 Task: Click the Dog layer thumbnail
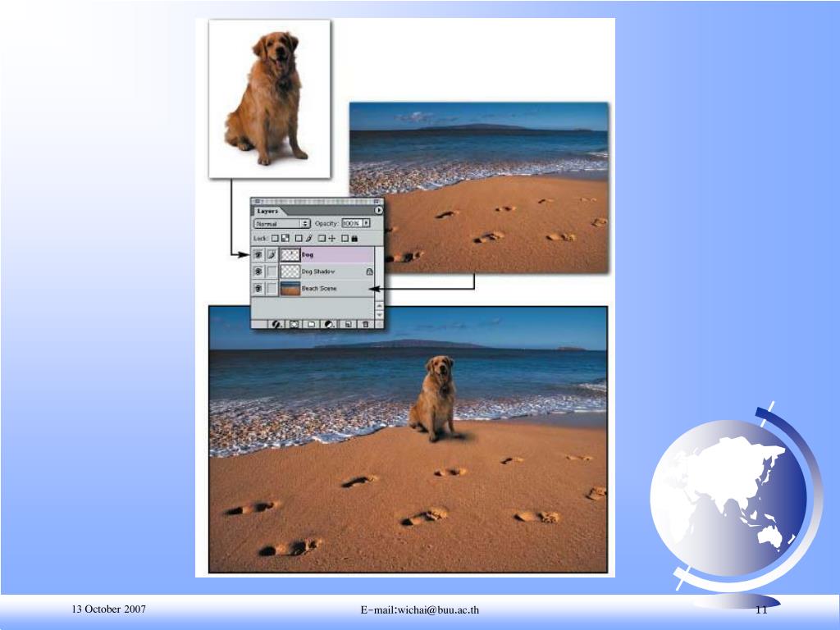(290, 255)
